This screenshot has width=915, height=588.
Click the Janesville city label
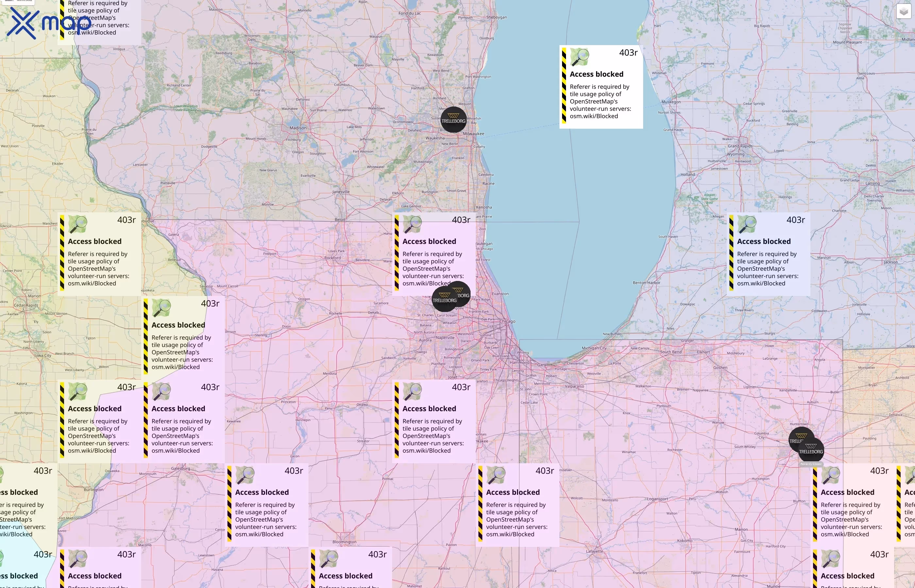tap(341, 192)
